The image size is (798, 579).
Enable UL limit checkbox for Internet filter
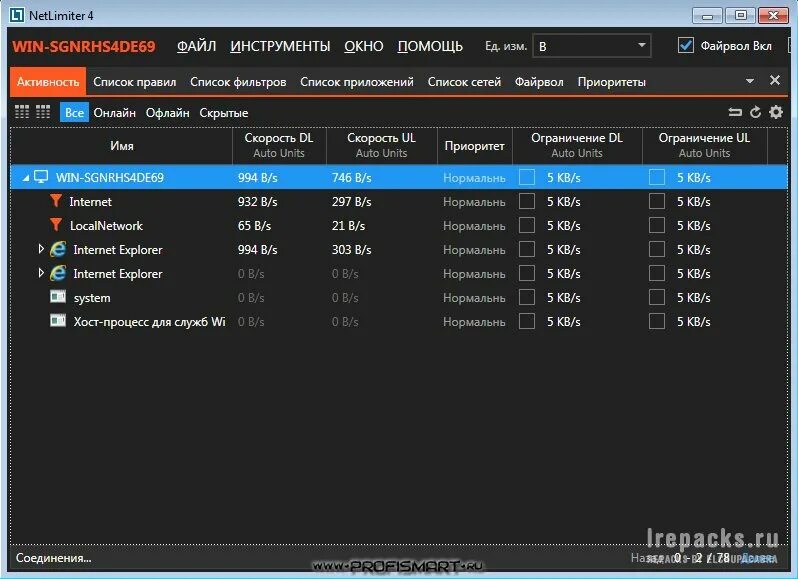coord(657,201)
